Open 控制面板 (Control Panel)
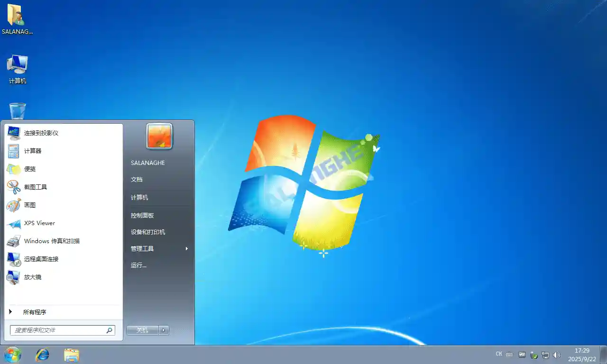Screen dimensions: 607x364 click(x=142, y=215)
